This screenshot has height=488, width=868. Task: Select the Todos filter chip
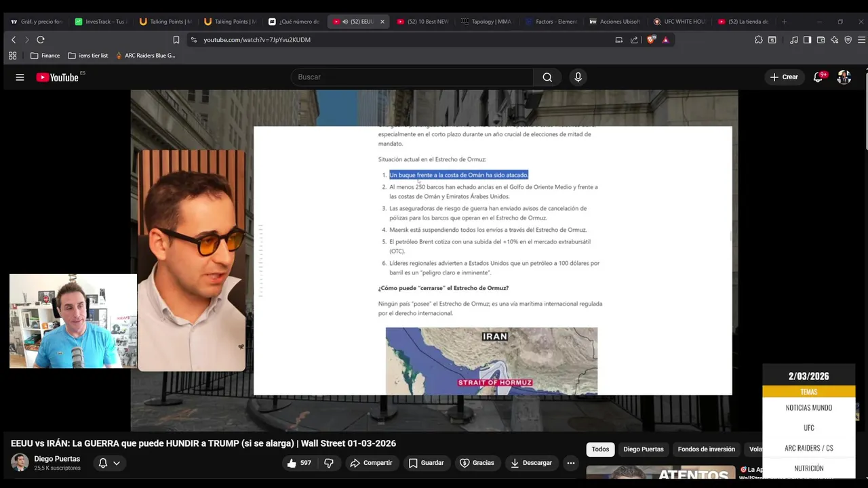click(600, 449)
